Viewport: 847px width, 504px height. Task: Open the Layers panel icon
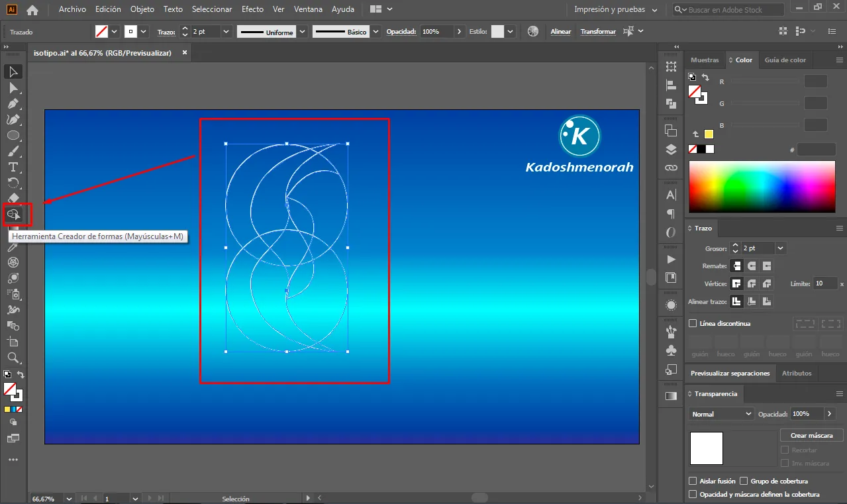671,149
